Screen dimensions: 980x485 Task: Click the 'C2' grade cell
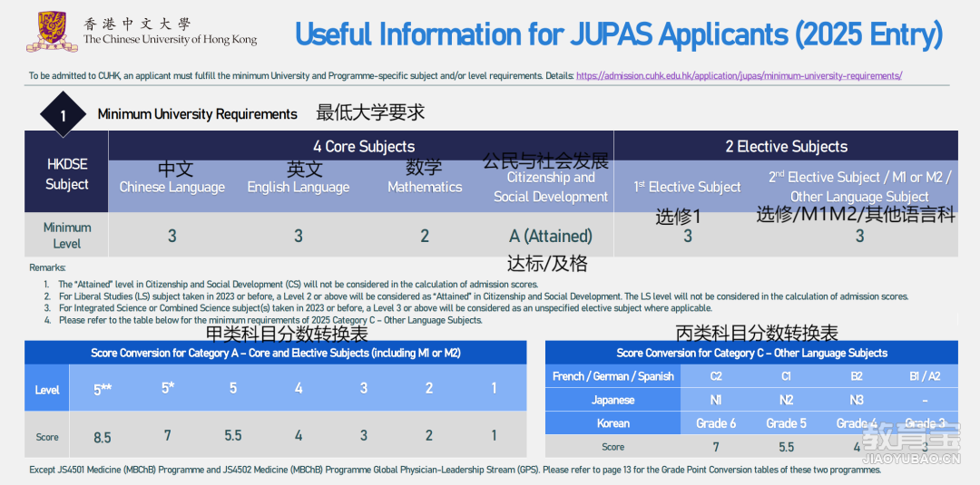coord(716,376)
